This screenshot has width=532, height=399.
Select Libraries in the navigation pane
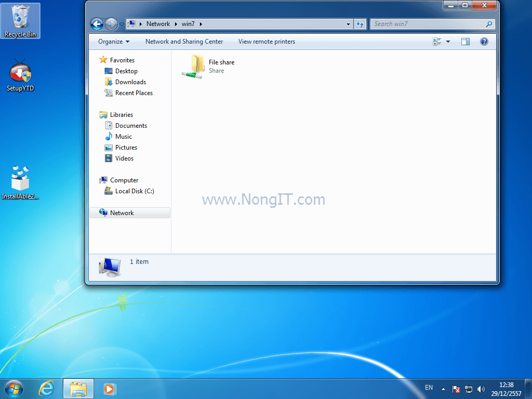pyautogui.click(x=122, y=115)
